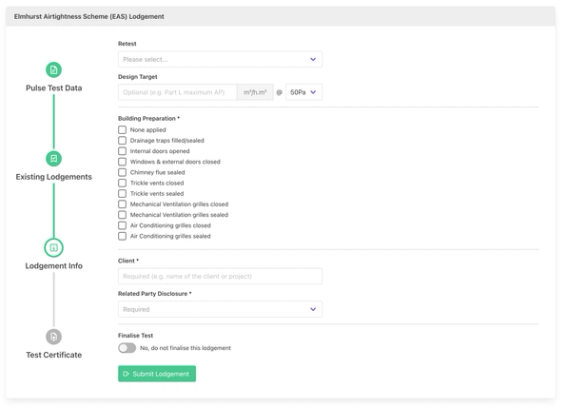Screen dimensions: 570x408
Task: Tick Drainage traps filled/sealed checkbox
Action: pyautogui.click(x=123, y=140)
